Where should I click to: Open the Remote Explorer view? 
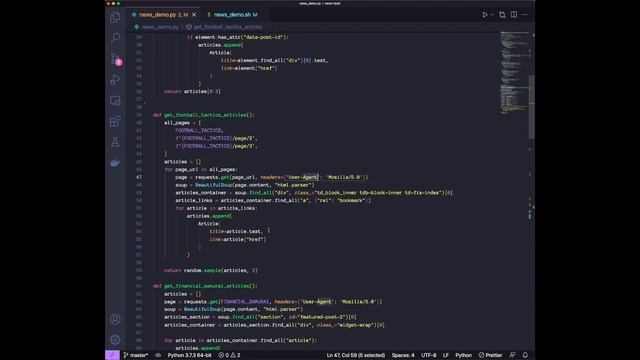(x=115, y=100)
